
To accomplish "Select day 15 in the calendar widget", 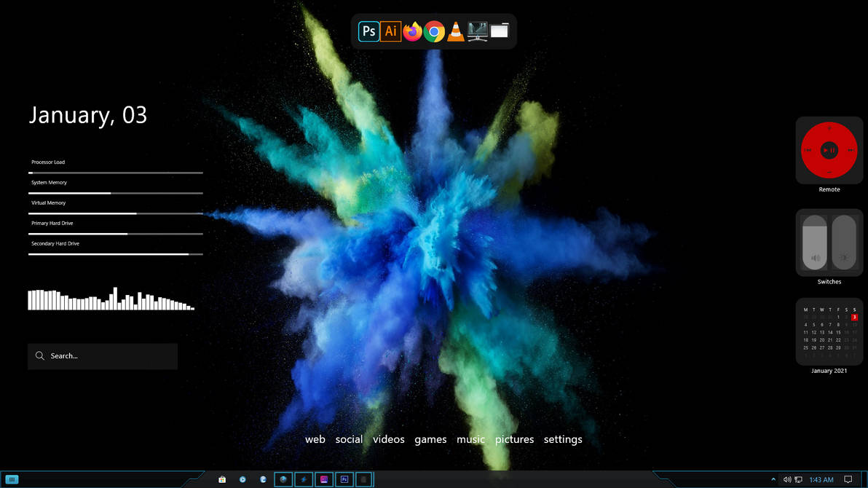I will (x=838, y=332).
